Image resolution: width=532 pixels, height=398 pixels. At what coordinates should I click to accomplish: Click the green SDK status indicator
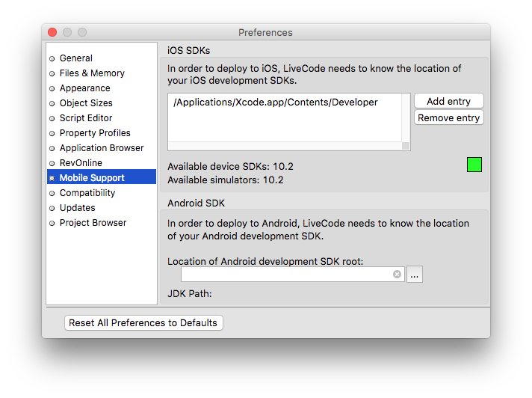pos(474,165)
